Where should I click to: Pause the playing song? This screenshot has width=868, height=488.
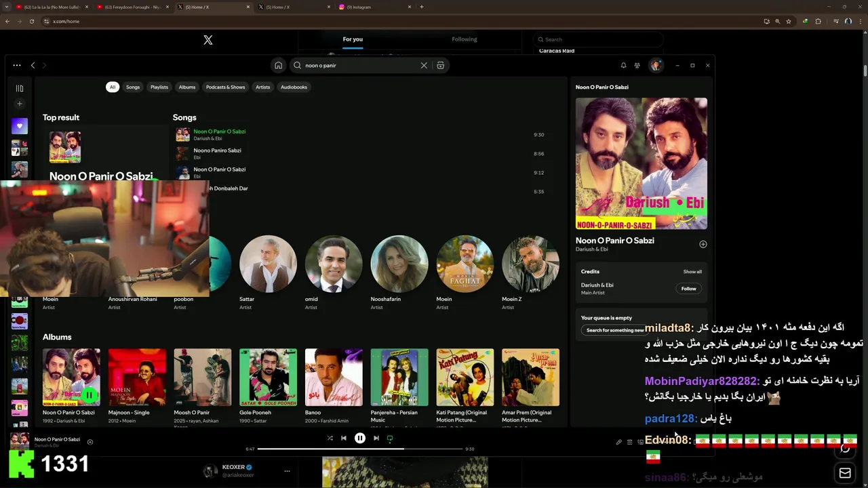360,439
